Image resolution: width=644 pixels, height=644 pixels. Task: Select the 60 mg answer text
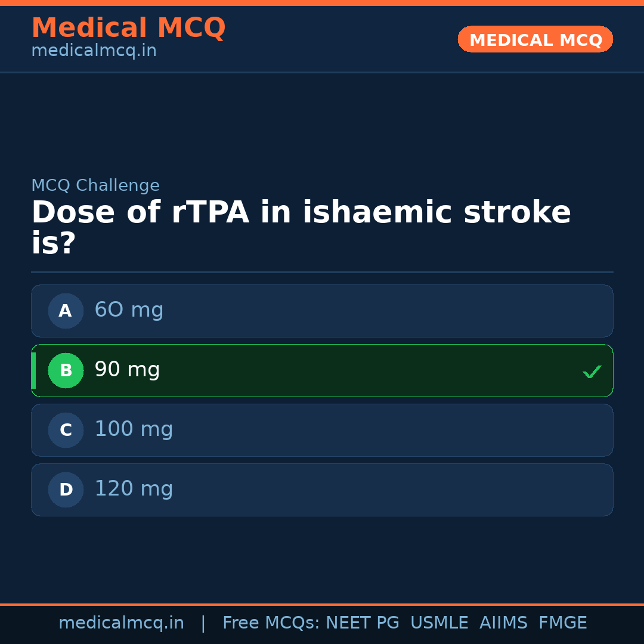[x=129, y=310]
